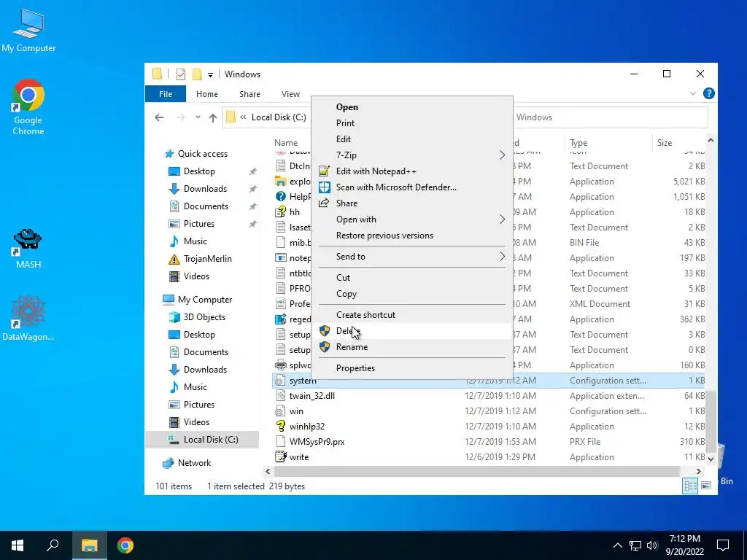This screenshot has width=747, height=560.
Task: Open TrojanMerlin in Quick access
Action: click(x=208, y=259)
